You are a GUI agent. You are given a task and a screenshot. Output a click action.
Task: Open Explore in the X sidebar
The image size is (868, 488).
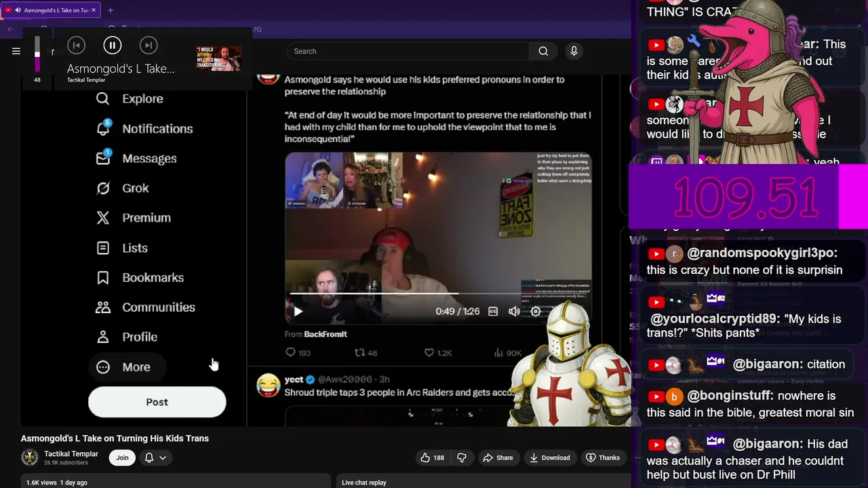pyautogui.click(x=130, y=98)
